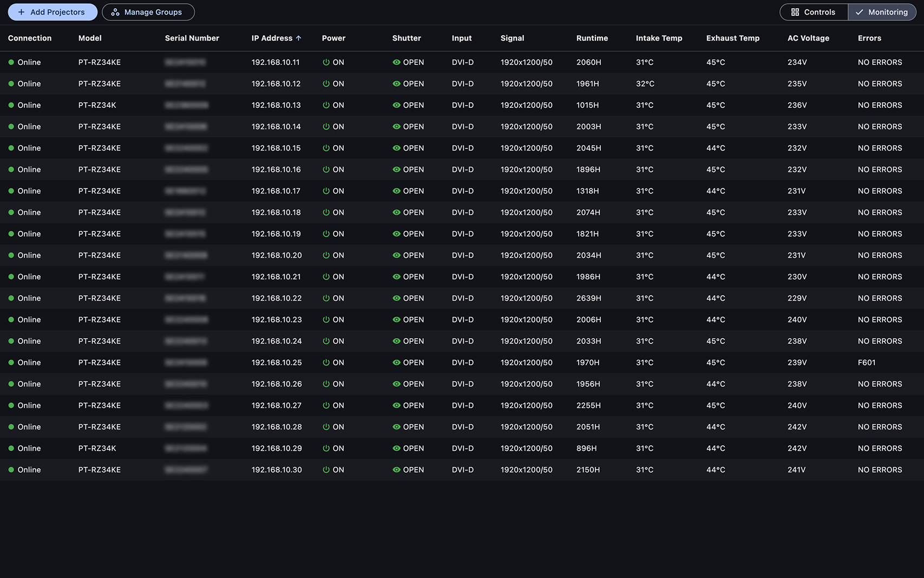Screen dimensions: 924x578
Task: Click the power icon for 192.168.10.15
Action: 326,148
